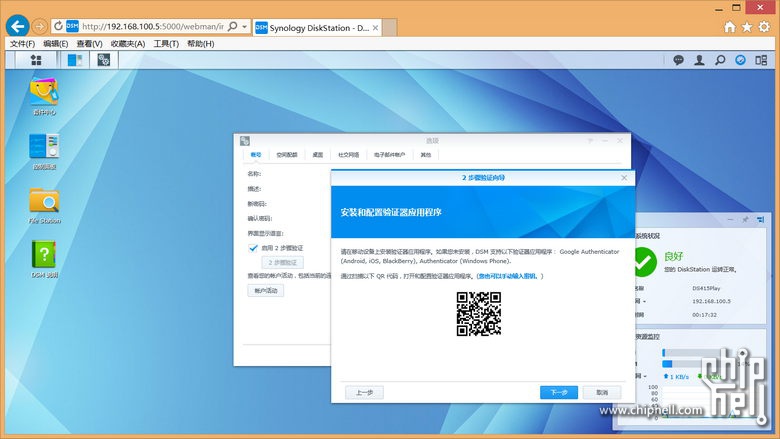The image size is (780, 439).
Task: Switch to the 其他 tab
Action: pyautogui.click(x=426, y=155)
